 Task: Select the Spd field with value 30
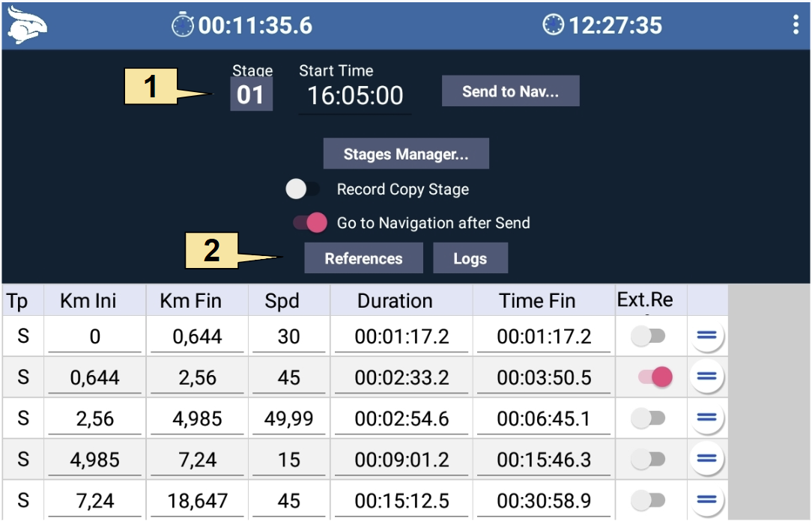pyautogui.click(x=288, y=336)
